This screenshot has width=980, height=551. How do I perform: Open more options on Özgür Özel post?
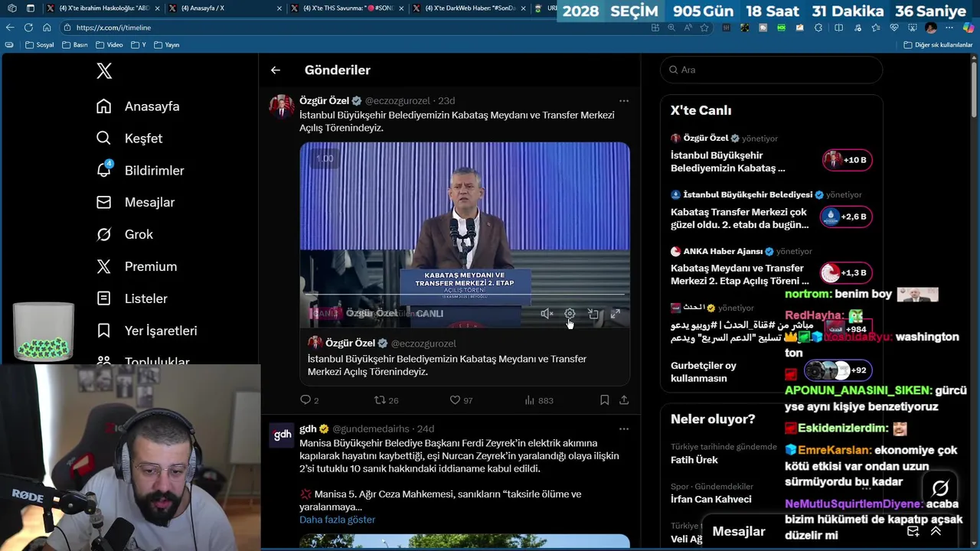624,101
